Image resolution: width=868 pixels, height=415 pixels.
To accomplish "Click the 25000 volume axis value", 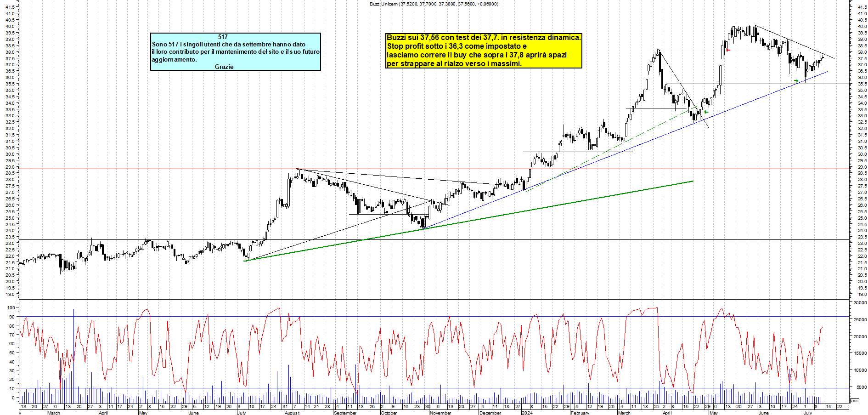I will [x=860, y=319].
